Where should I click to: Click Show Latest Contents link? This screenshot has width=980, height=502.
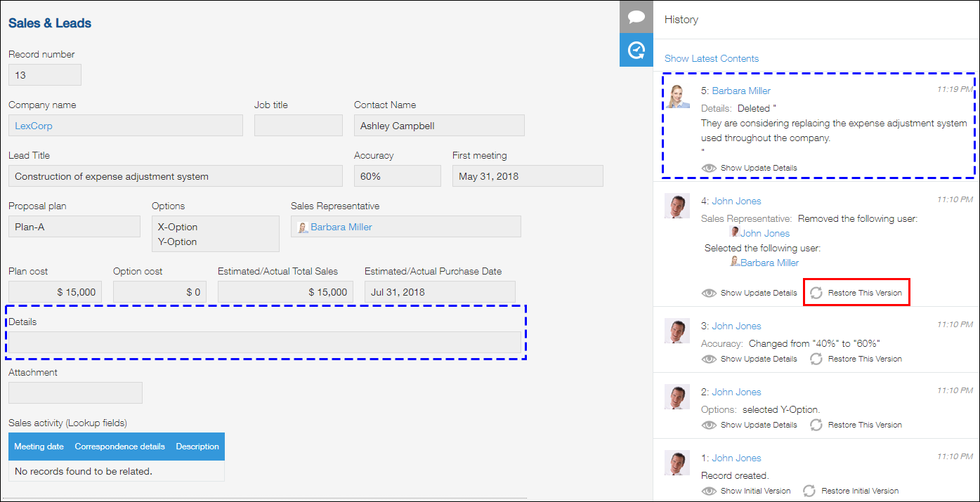(711, 58)
